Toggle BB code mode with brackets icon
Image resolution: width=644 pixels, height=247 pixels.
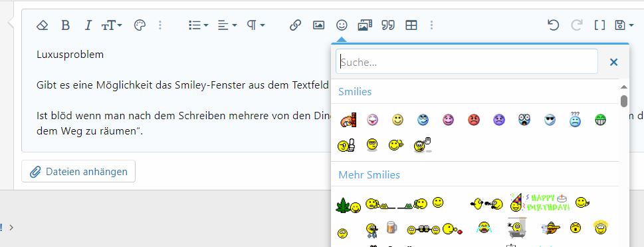(599, 25)
